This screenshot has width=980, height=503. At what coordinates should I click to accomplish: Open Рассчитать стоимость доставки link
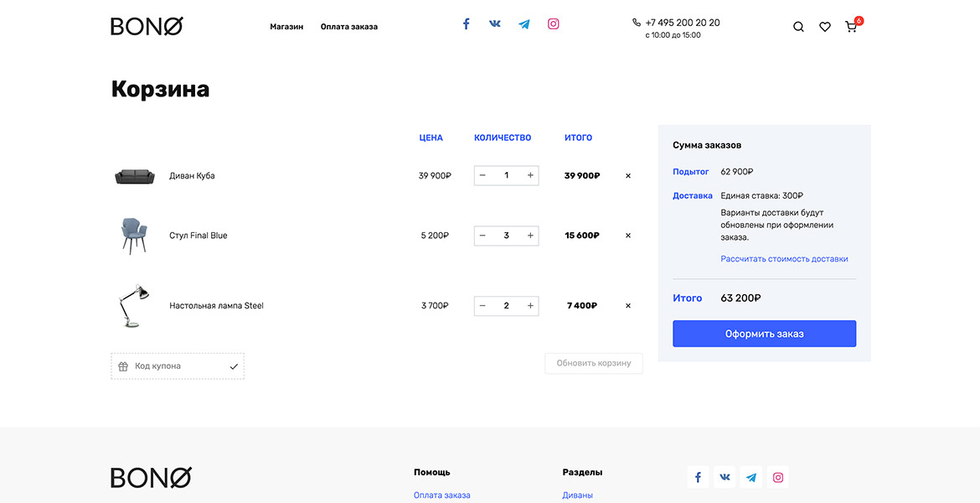(785, 258)
